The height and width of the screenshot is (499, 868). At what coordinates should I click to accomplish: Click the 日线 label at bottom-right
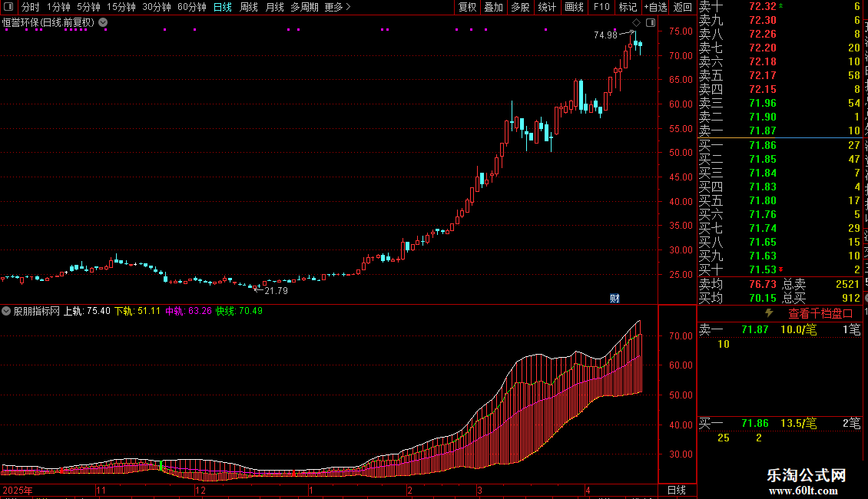click(x=677, y=490)
